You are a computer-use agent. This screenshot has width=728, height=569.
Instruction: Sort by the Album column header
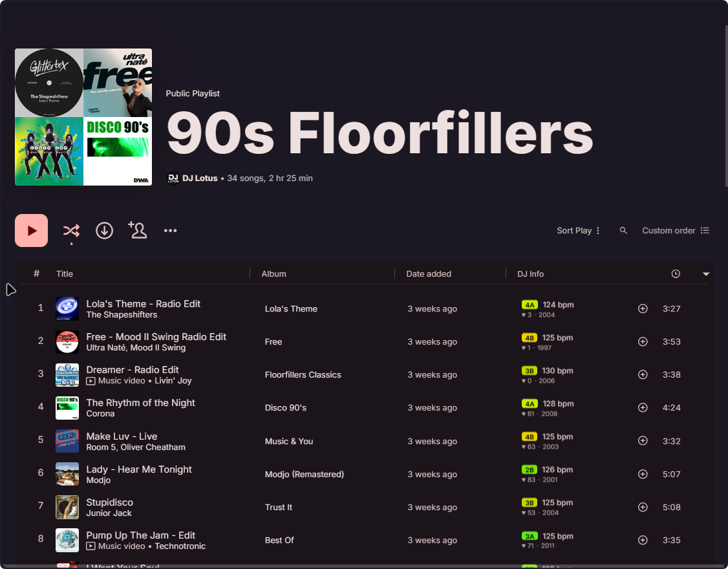(x=274, y=274)
